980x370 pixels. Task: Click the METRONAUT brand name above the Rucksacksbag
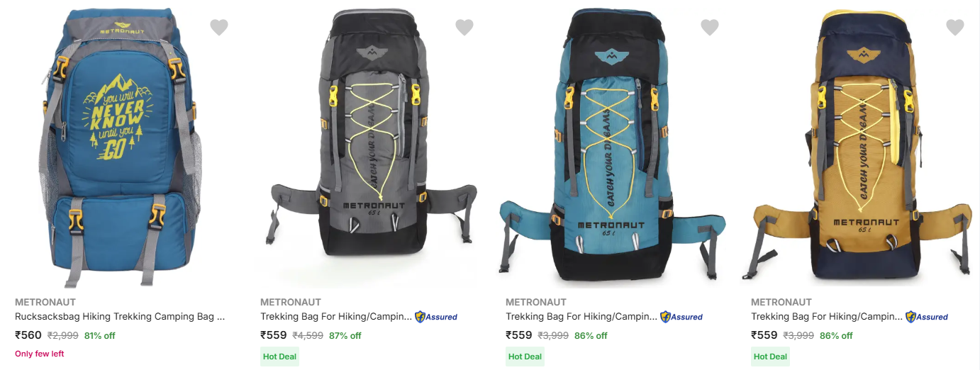click(x=45, y=302)
